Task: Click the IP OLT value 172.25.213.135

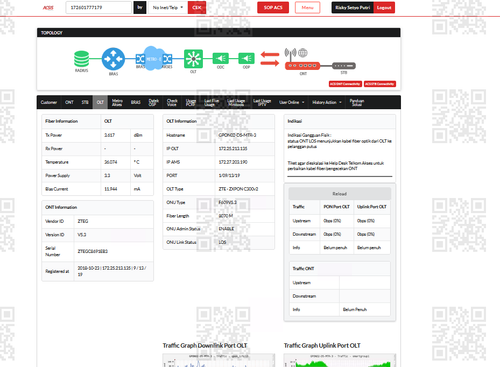Action: [233, 149]
